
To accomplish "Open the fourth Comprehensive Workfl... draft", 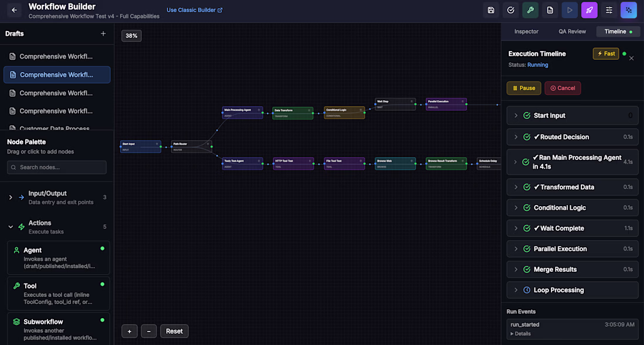I will [57, 111].
